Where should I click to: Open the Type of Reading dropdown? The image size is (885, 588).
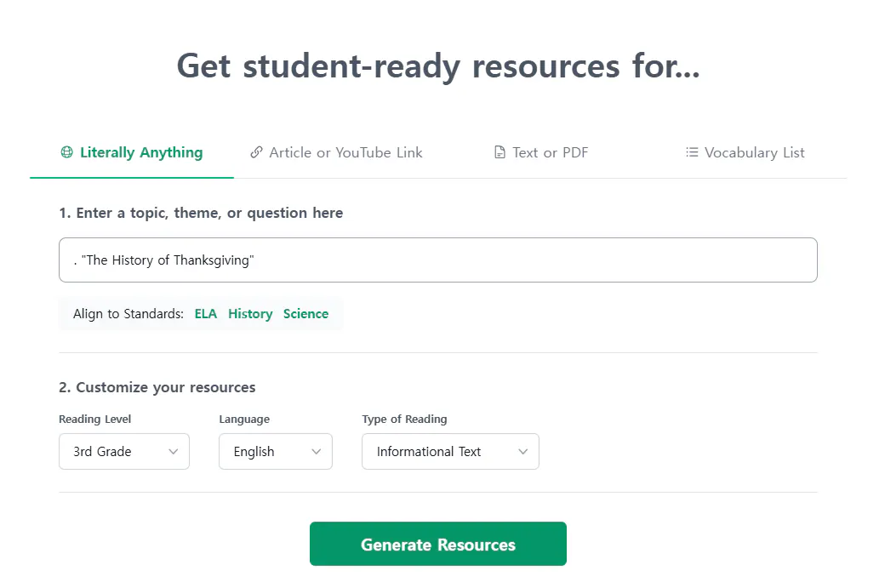450,452
